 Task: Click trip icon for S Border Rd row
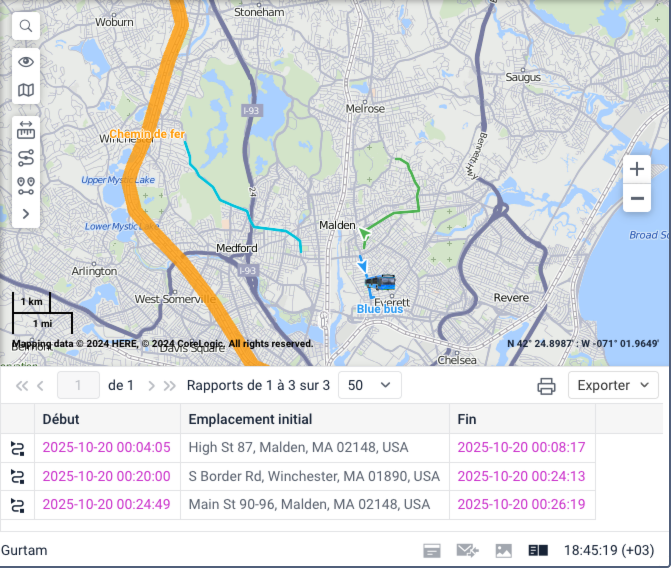coord(17,476)
